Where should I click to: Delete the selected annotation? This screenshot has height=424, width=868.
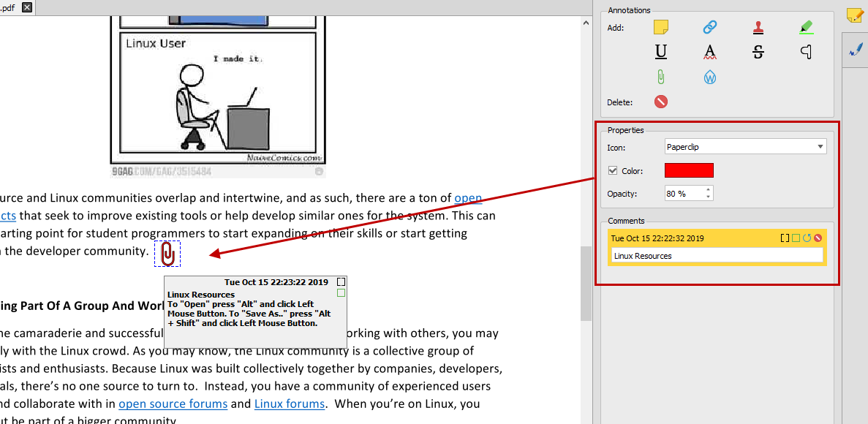(x=660, y=102)
